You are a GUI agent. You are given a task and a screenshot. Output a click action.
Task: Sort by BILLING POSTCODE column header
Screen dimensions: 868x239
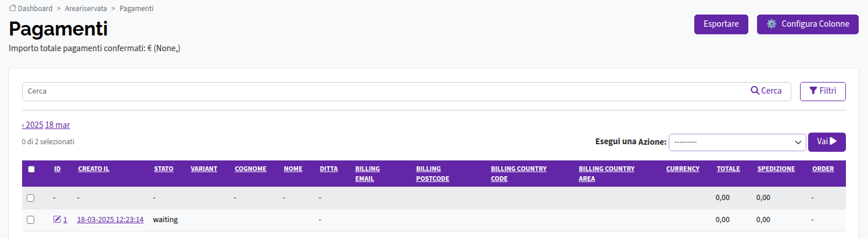click(x=433, y=173)
